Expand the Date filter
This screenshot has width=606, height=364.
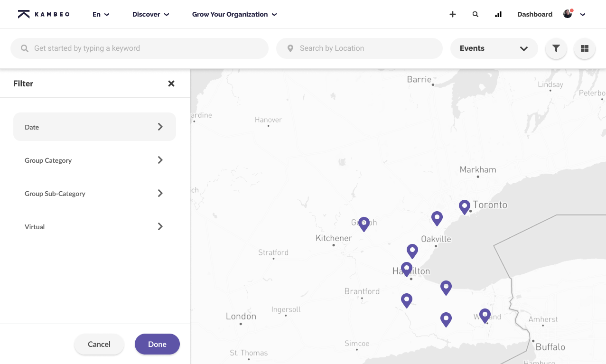click(x=94, y=127)
